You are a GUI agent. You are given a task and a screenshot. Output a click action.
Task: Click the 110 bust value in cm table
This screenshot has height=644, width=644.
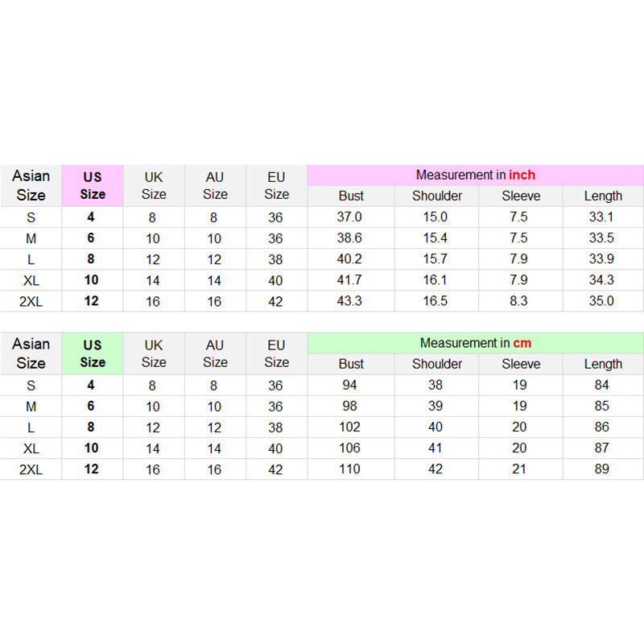point(350,469)
